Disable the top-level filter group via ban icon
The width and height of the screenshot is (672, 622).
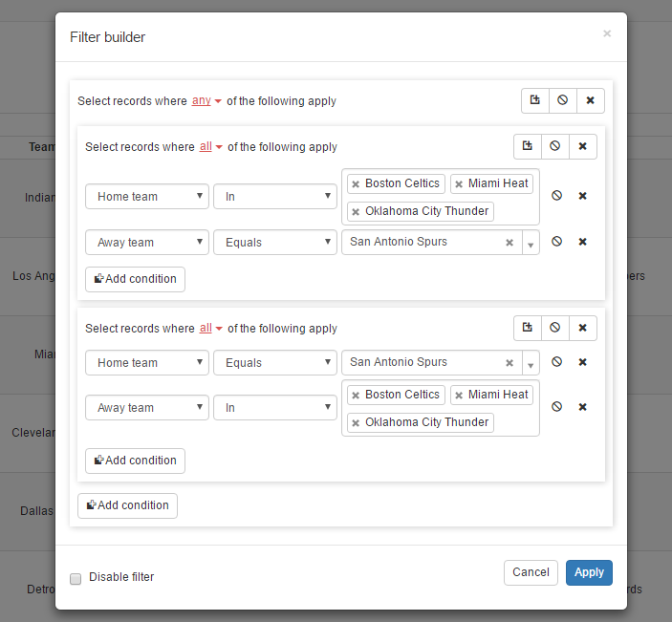[562, 100]
